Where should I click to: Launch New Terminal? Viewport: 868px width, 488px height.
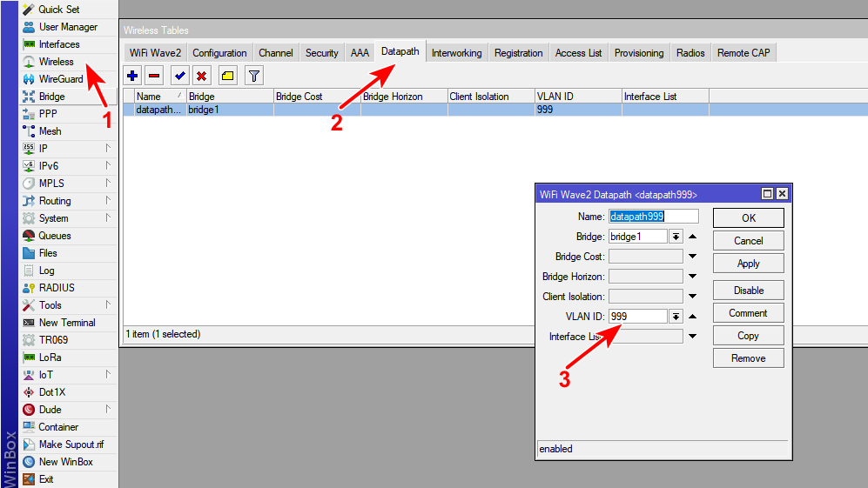click(69, 323)
